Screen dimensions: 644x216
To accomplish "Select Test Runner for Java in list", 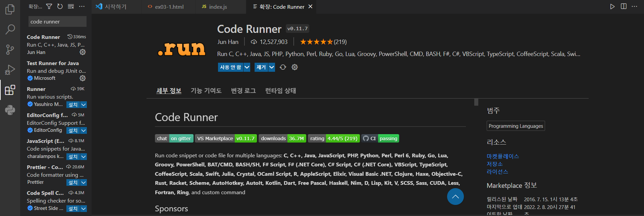I will tap(56, 70).
